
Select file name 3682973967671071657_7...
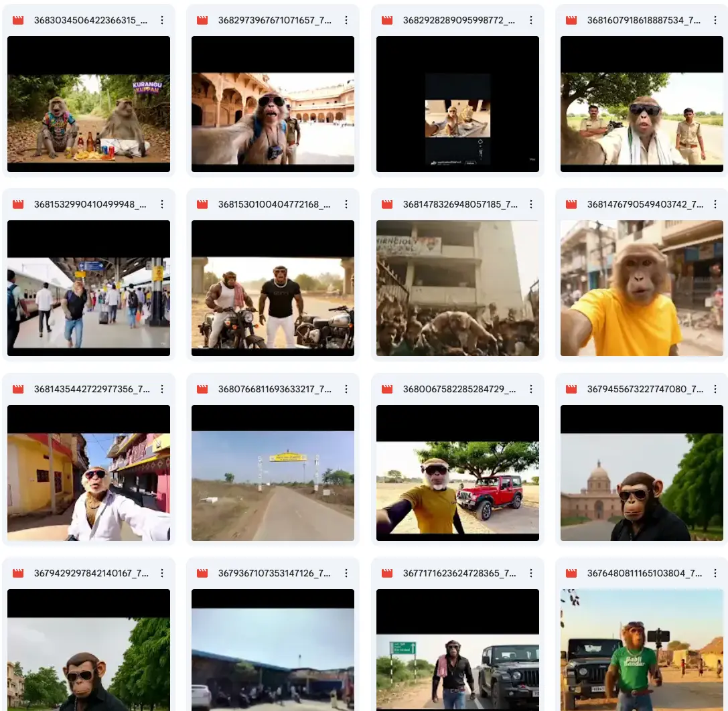point(275,20)
